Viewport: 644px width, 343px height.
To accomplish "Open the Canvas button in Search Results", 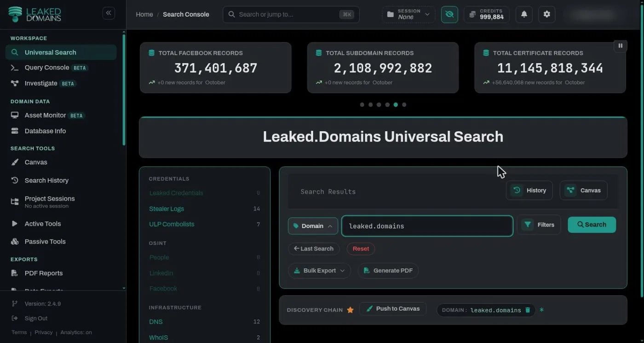I will tap(583, 191).
